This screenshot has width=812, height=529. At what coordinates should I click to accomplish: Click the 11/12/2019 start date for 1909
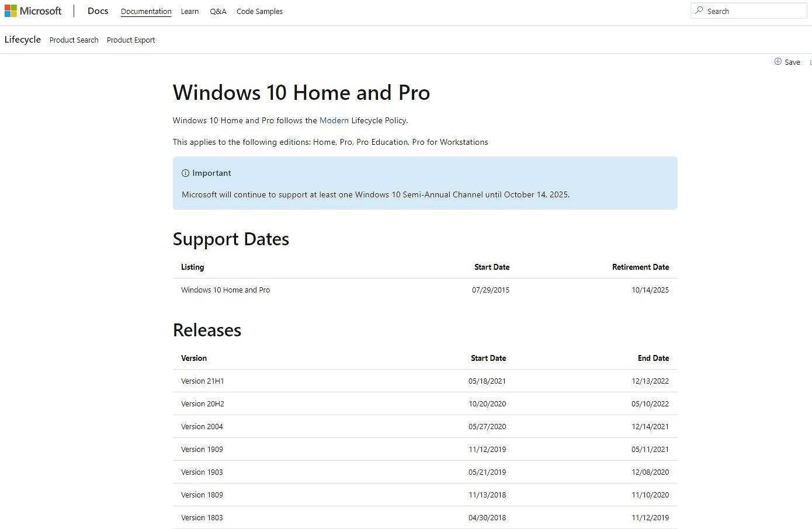click(487, 449)
